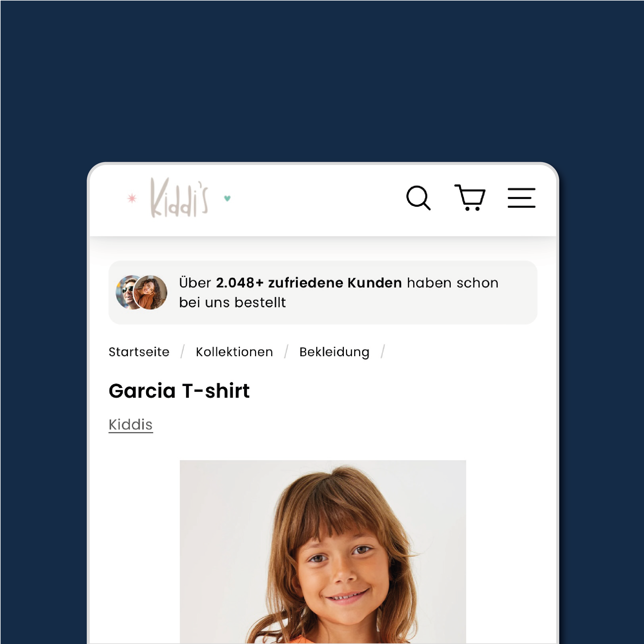
Task: Click the slash between Kollektionen and Bekleidung
Action: tap(286, 352)
